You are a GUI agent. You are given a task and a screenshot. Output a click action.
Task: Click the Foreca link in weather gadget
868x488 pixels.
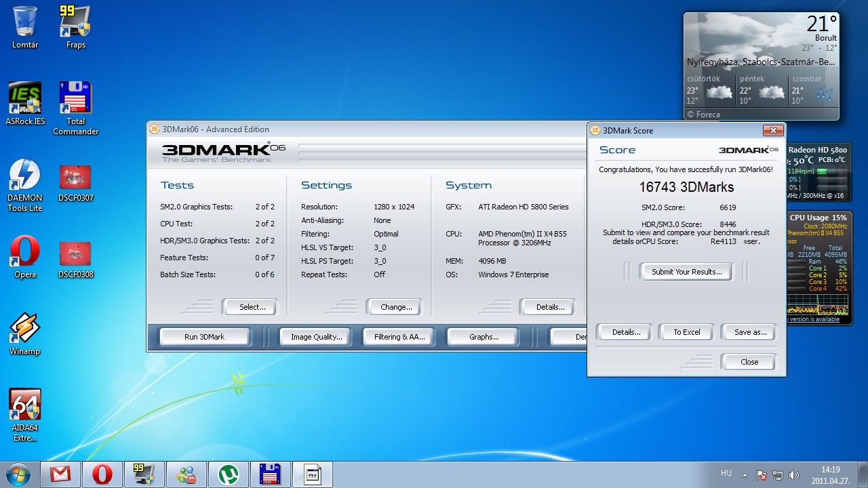(x=704, y=115)
